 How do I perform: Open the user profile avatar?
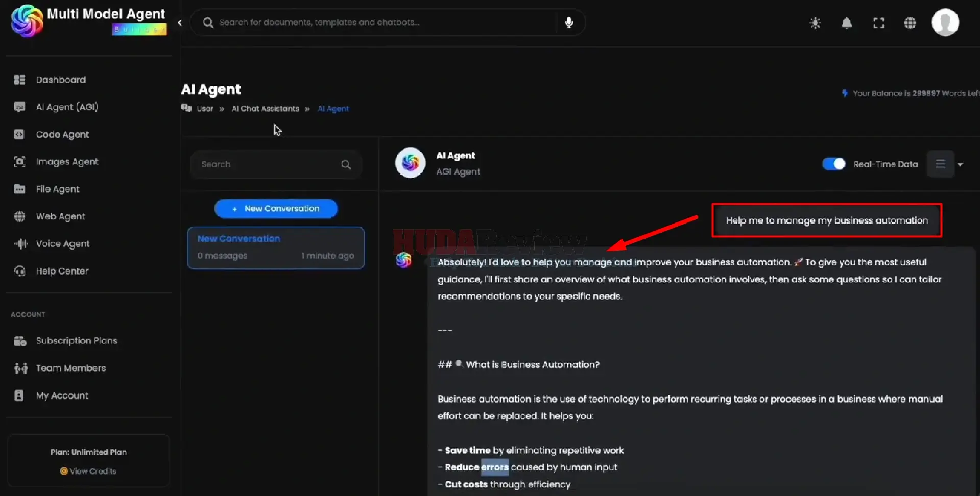click(945, 22)
